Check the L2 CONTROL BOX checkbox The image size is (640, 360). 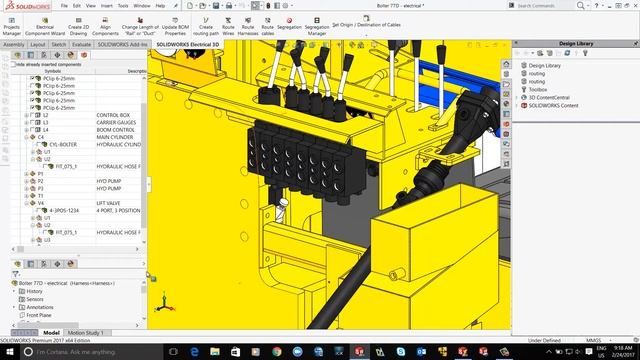click(32, 115)
